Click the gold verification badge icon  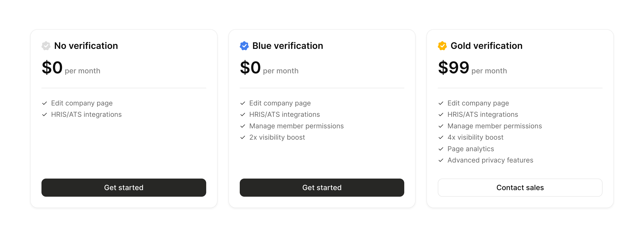click(x=442, y=46)
